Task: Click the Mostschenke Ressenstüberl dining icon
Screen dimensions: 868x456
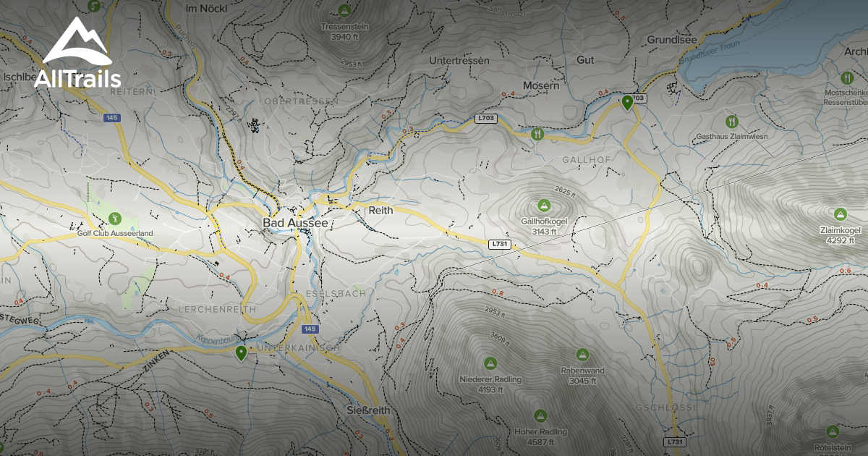Action: (x=847, y=78)
